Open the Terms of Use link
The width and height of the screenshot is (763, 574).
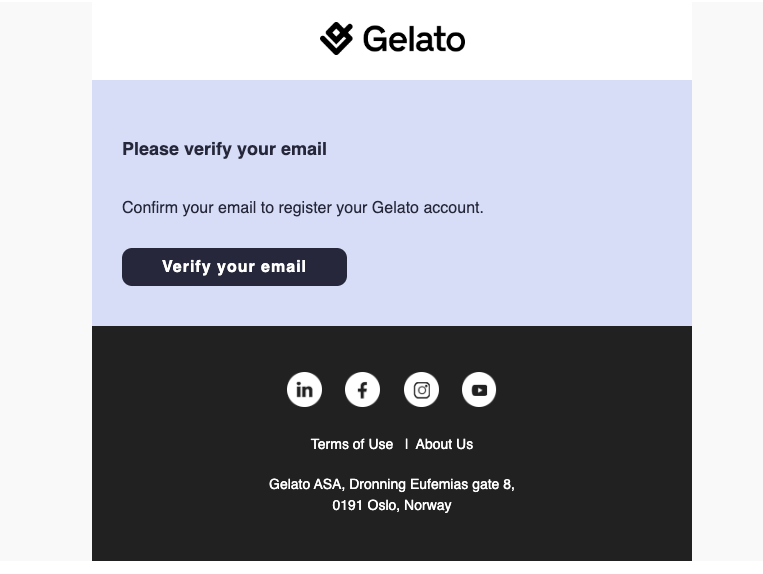pos(351,444)
